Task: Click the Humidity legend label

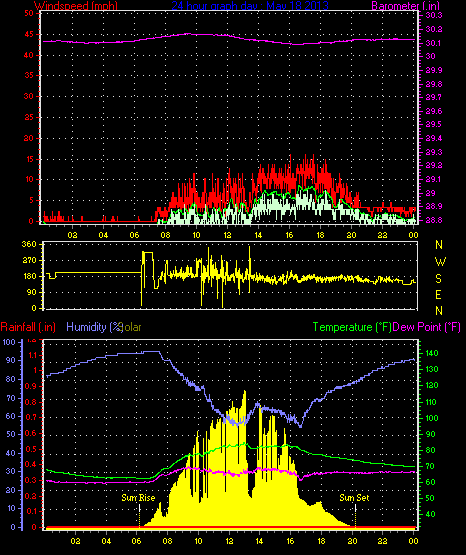Action: point(94,327)
